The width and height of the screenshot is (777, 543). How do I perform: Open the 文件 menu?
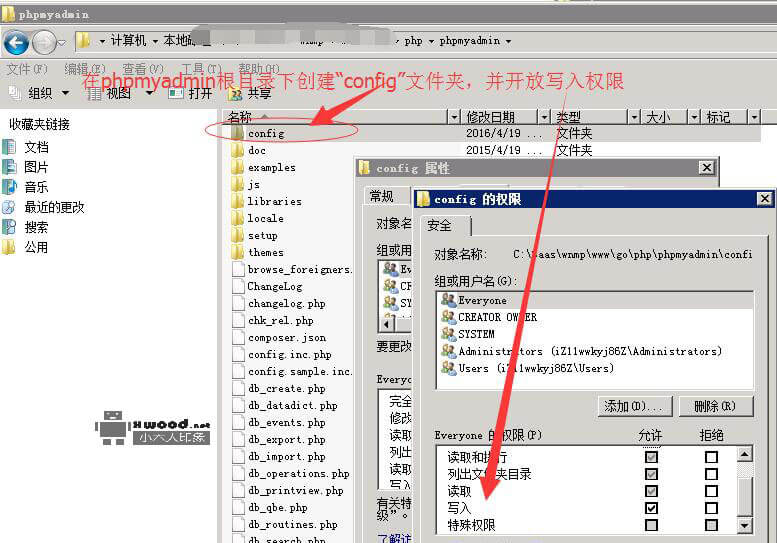tap(27, 69)
